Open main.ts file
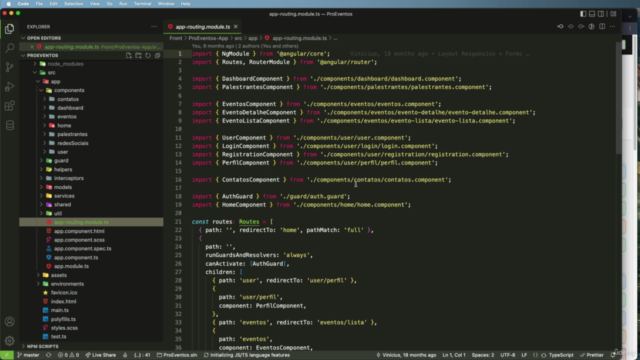This screenshot has width=640, height=360. tap(60, 310)
